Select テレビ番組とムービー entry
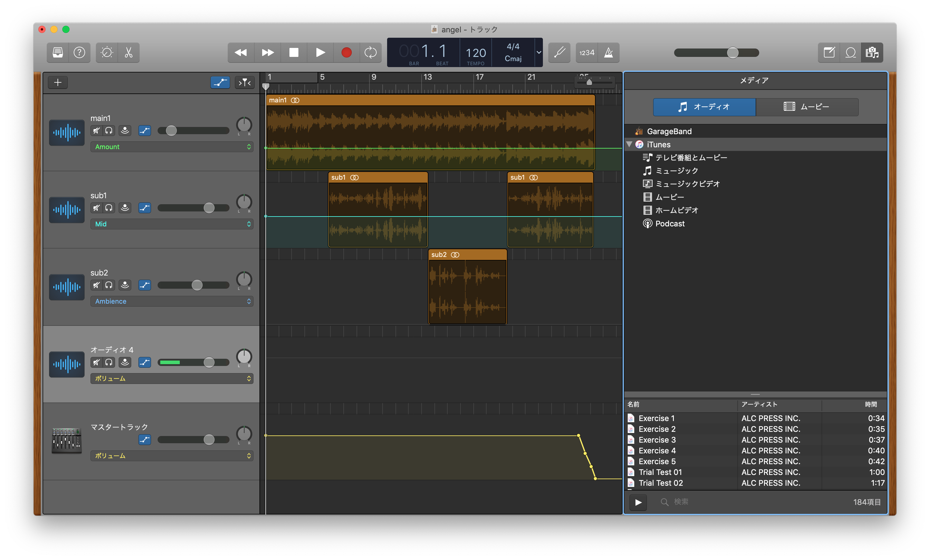This screenshot has height=560, width=930. point(756,158)
